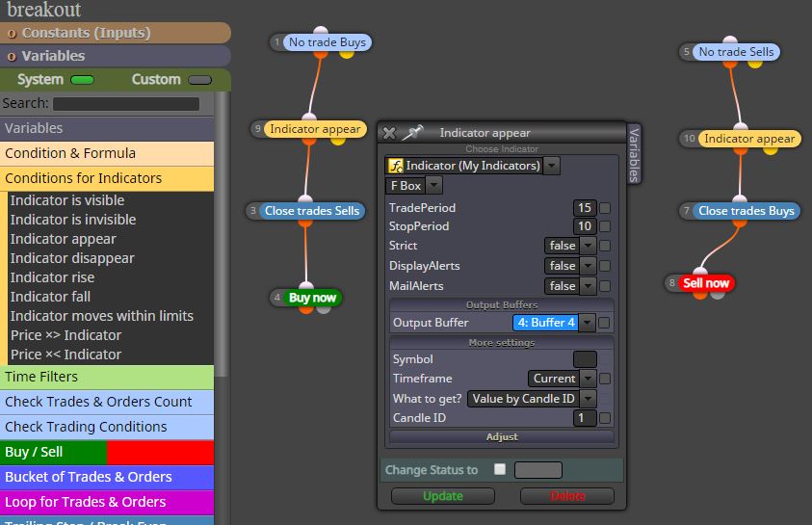Open the Time Filters category
Screen dimensions: 812x525
(x=107, y=377)
